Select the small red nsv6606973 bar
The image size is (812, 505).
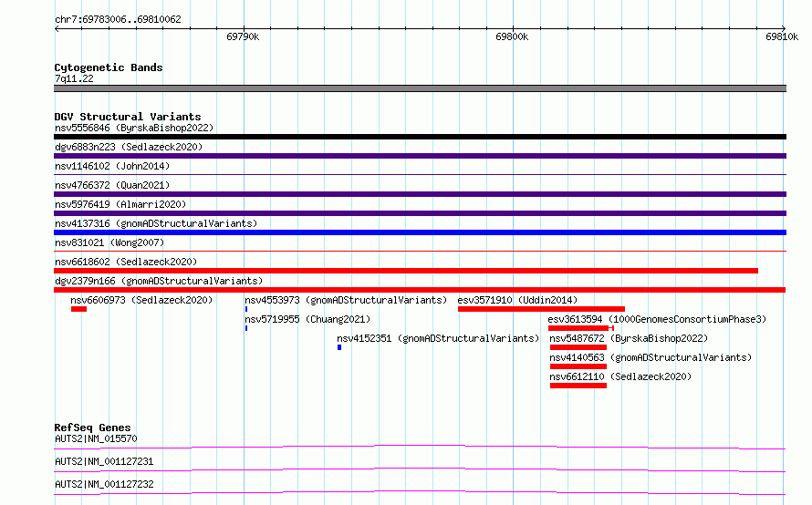(x=78, y=309)
